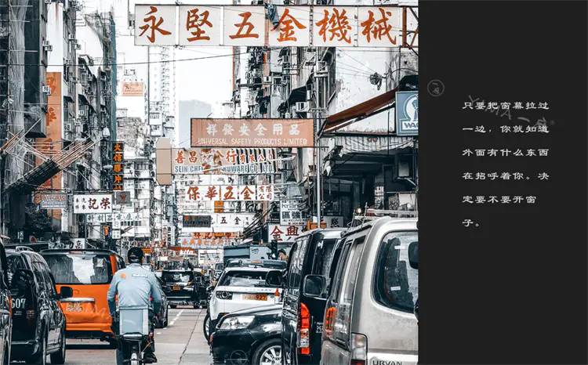Click the circular seal logo above the caption
Image resolution: width=588 pixels, height=365 pixels.
pos(435,89)
